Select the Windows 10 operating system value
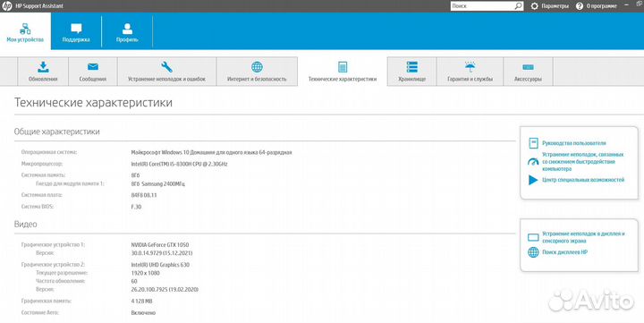The width and height of the screenshot is (644, 323). [x=211, y=152]
